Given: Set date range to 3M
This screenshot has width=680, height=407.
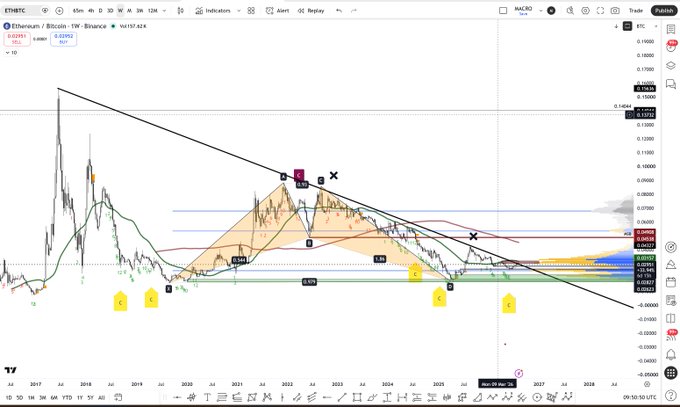Looking at the screenshot, I should tap(42, 397).
